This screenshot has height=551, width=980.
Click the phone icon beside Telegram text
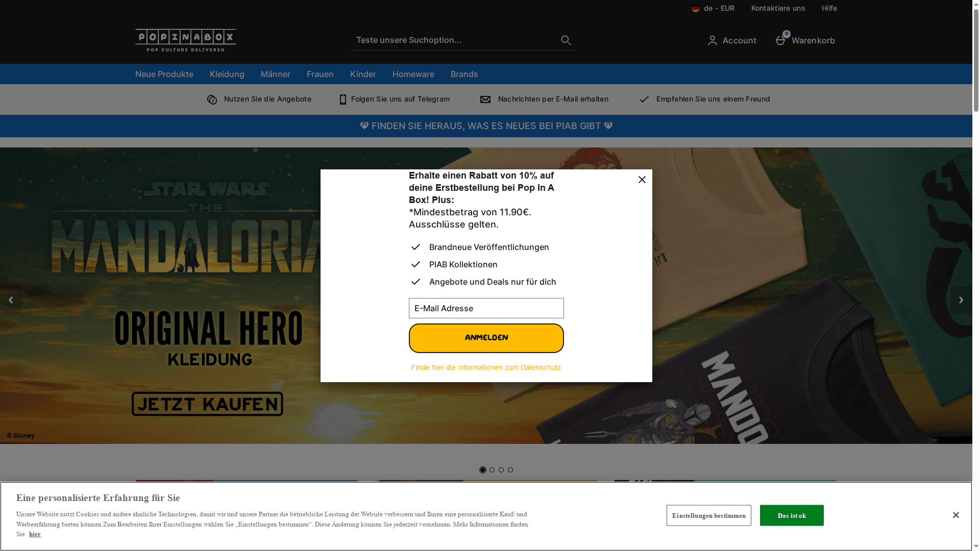point(342,99)
